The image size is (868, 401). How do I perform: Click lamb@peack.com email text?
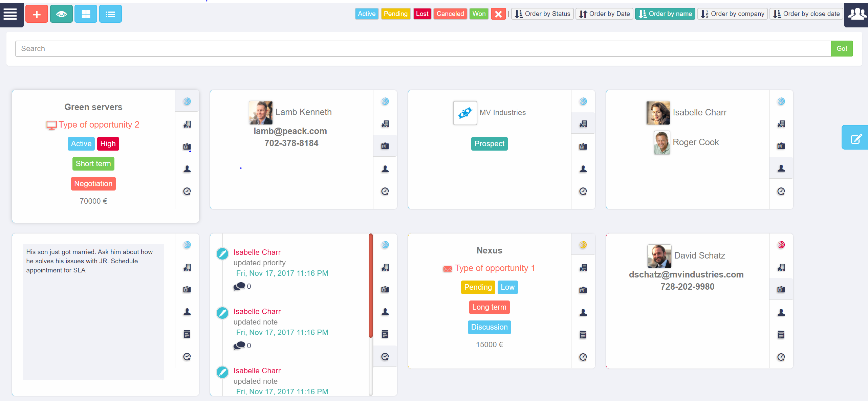click(x=290, y=131)
